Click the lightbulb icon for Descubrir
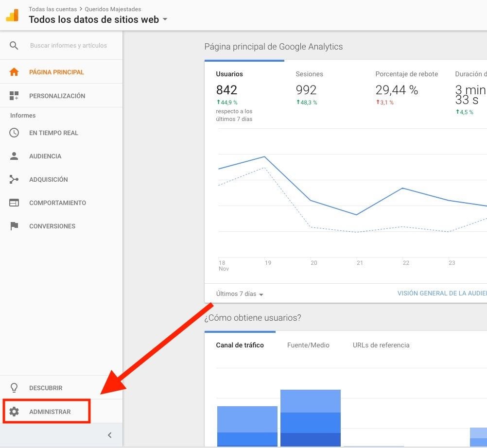 14,387
